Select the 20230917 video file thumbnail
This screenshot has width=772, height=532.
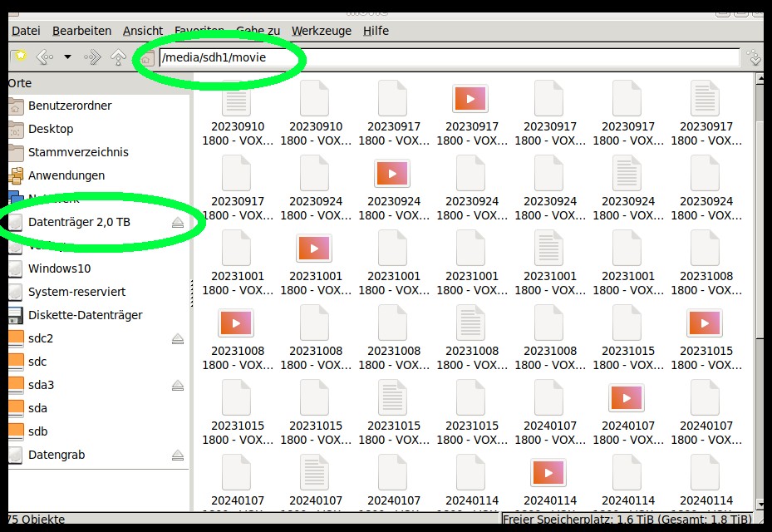click(470, 99)
